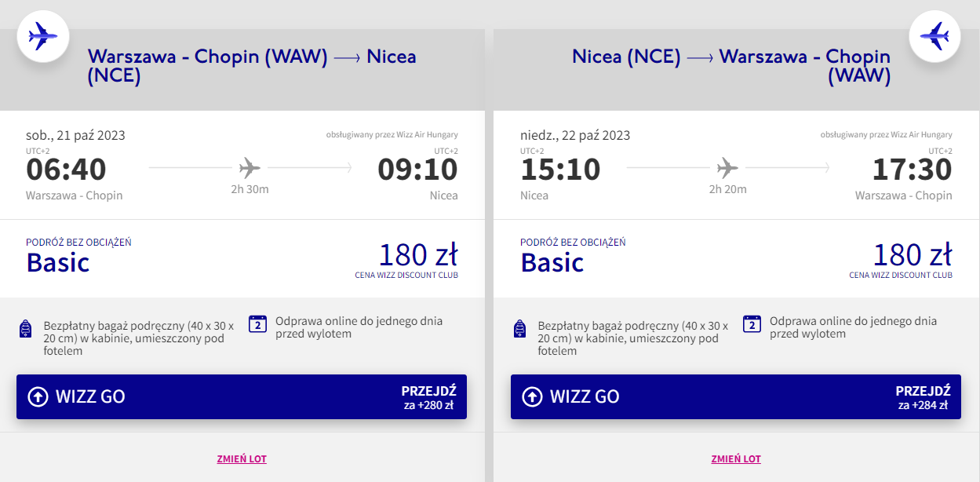Click ZMIEŃ LOT link for Warszawa–Nicea flight
This screenshot has height=482, width=980.
tap(242, 459)
